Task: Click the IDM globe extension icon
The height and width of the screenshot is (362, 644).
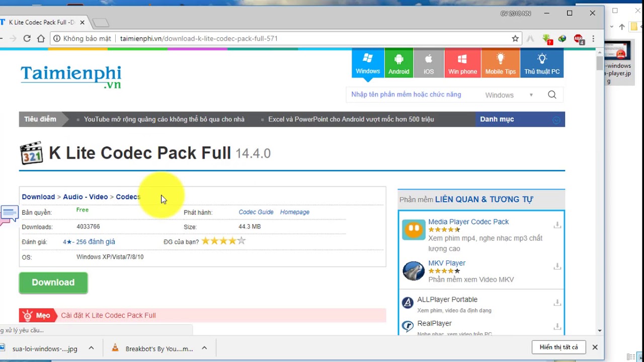Action: pyautogui.click(x=562, y=39)
